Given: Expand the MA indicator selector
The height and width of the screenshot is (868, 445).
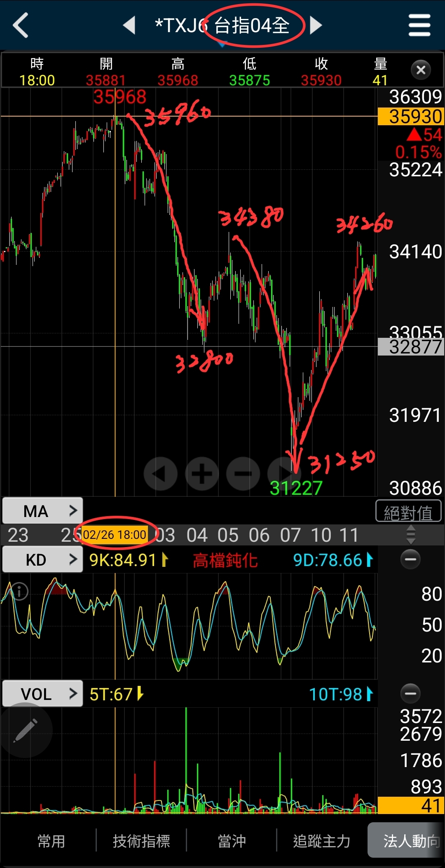Looking at the screenshot, I should 42,511.
